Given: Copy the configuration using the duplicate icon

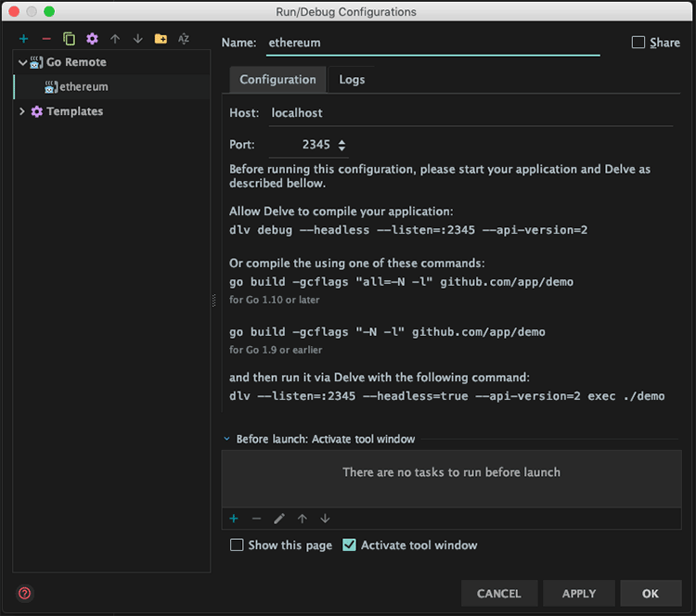Looking at the screenshot, I should coord(69,39).
